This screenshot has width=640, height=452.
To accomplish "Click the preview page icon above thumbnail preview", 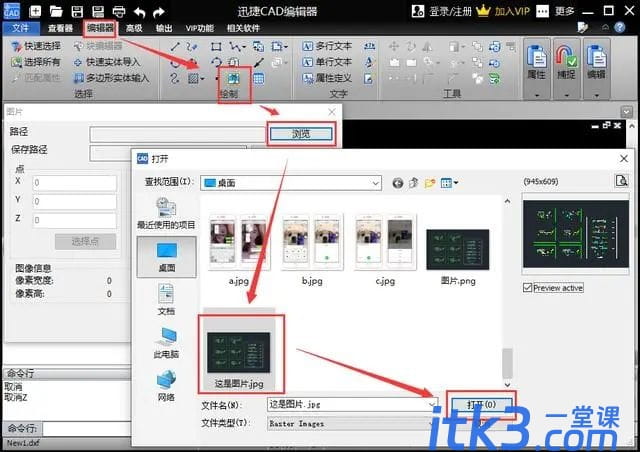I will (622, 180).
